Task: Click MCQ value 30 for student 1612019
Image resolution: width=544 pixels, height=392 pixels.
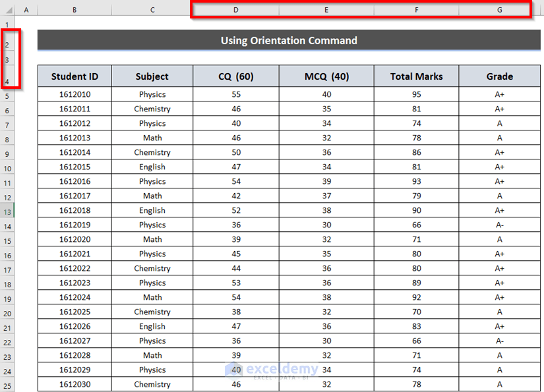Action: click(326, 225)
